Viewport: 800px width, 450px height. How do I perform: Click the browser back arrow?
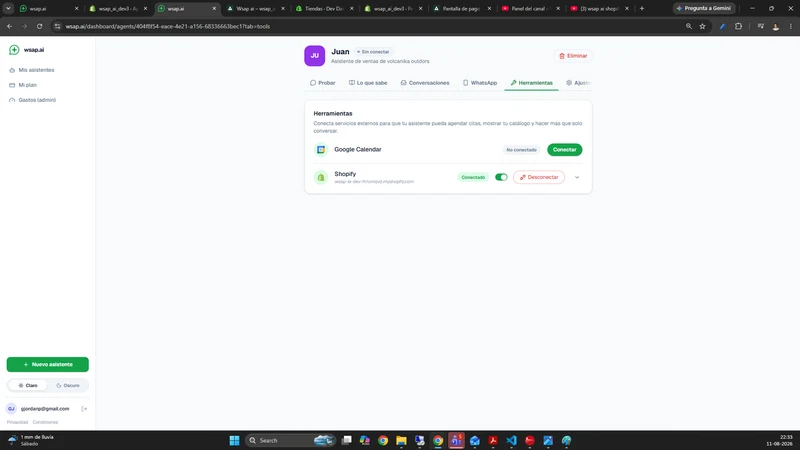click(x=10, y=26)
